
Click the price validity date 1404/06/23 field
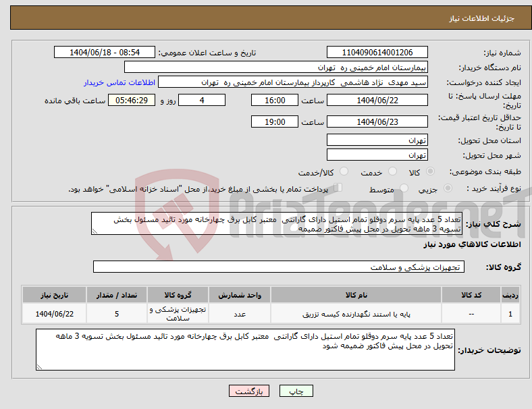click(377, 121)
